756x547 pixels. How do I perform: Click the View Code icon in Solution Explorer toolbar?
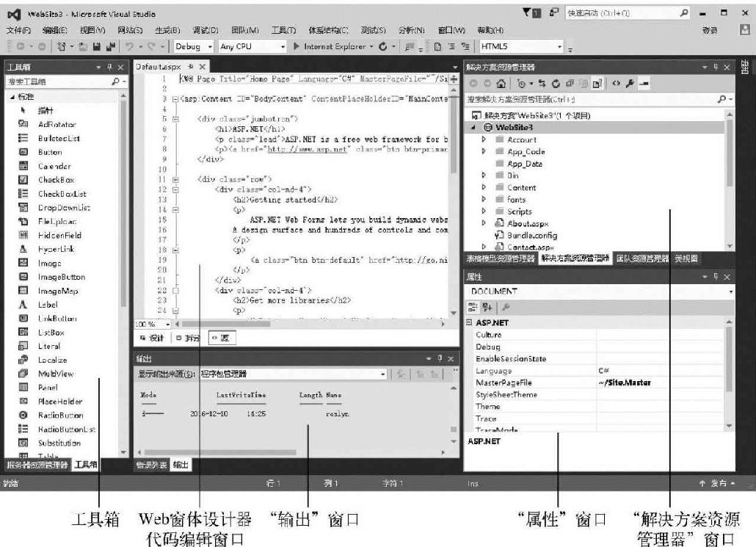tap(617, 84)
